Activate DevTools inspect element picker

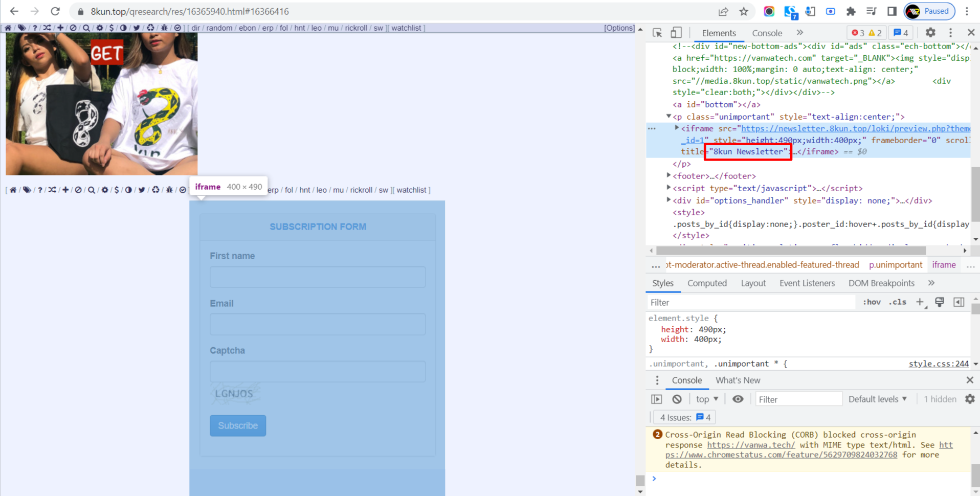point(657,33)
